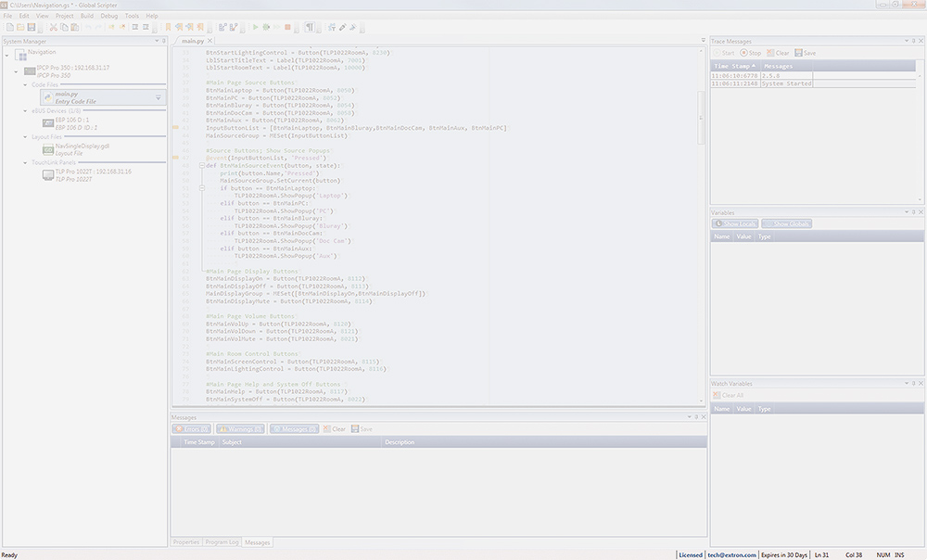The height and width of the screenshot is (560, 927).
Task: Collapse the TouchLink Panels tree section
Action: (26, 162)
